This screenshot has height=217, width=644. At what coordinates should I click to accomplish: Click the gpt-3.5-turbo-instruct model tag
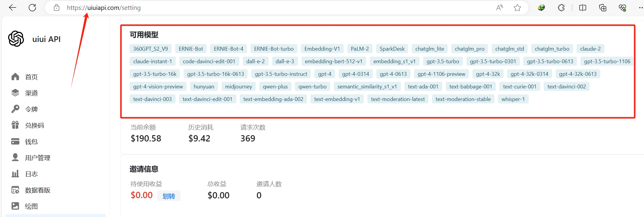[x=281, y=74]
